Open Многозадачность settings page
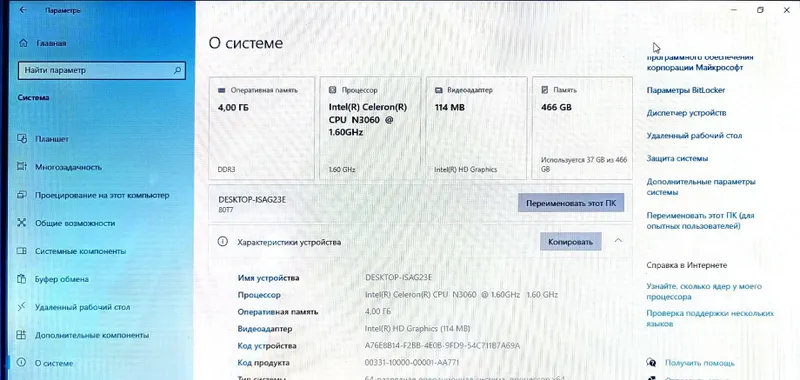 pos(68,167)
